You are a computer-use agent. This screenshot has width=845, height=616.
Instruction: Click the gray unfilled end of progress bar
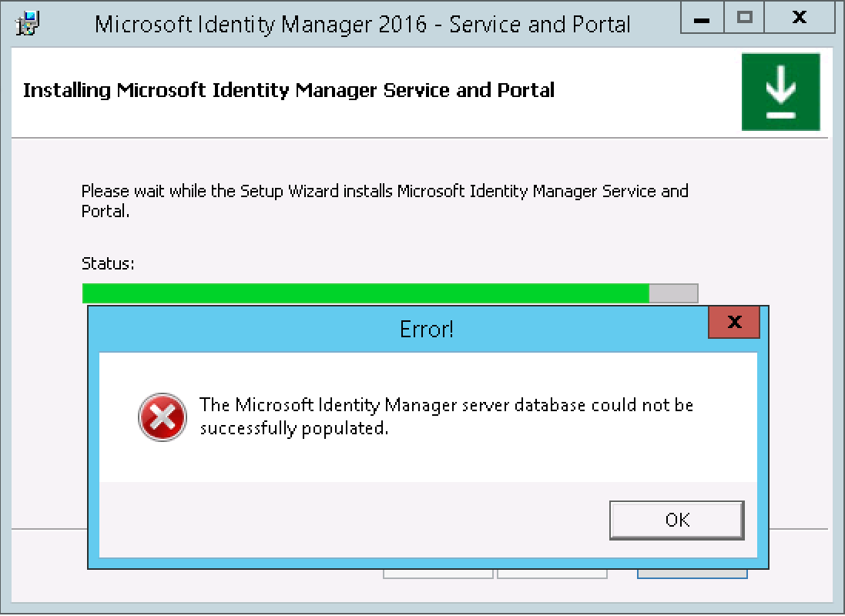673,293
